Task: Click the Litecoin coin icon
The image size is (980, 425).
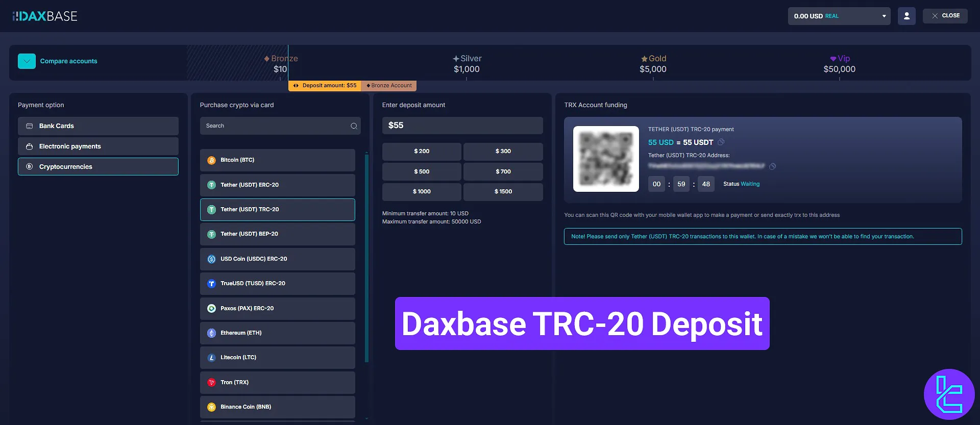Action: 211,358
